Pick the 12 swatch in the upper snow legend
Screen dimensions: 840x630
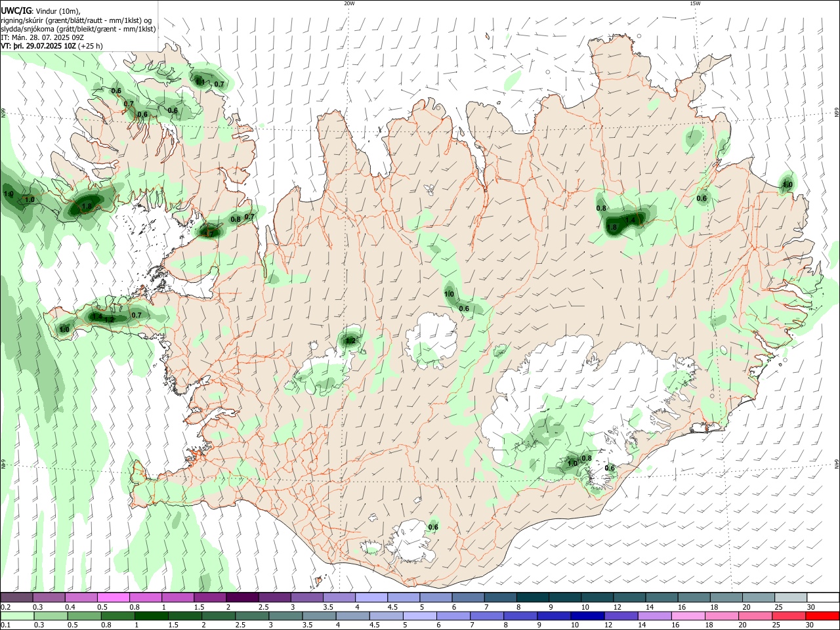click(629, 597)
